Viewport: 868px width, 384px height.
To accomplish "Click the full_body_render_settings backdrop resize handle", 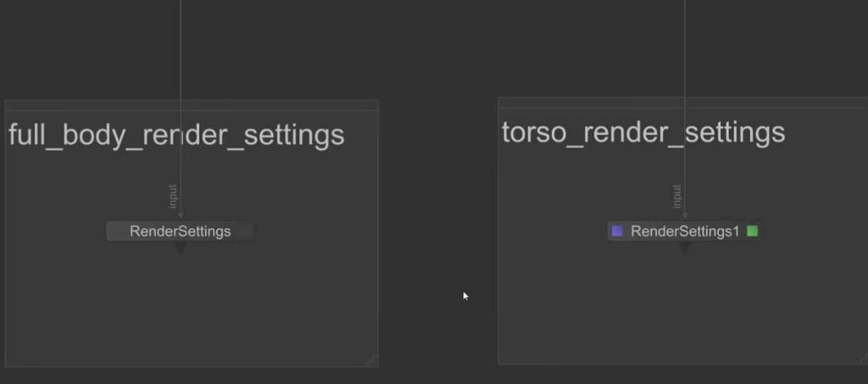I will coord(371,360).
